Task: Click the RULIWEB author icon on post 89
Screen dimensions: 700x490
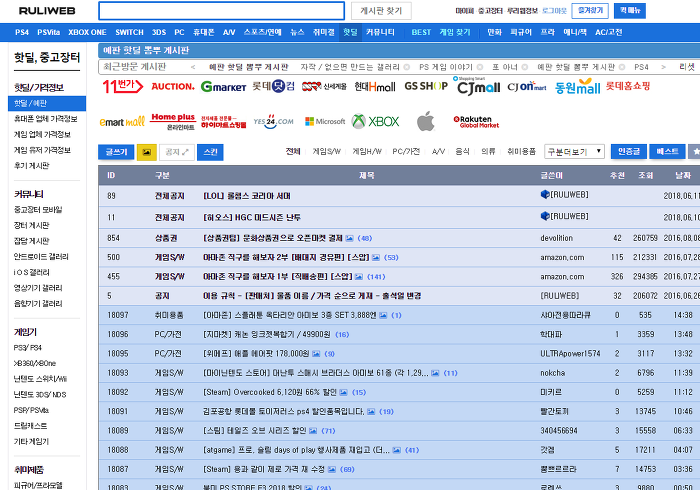Action: tap(545, 195)
